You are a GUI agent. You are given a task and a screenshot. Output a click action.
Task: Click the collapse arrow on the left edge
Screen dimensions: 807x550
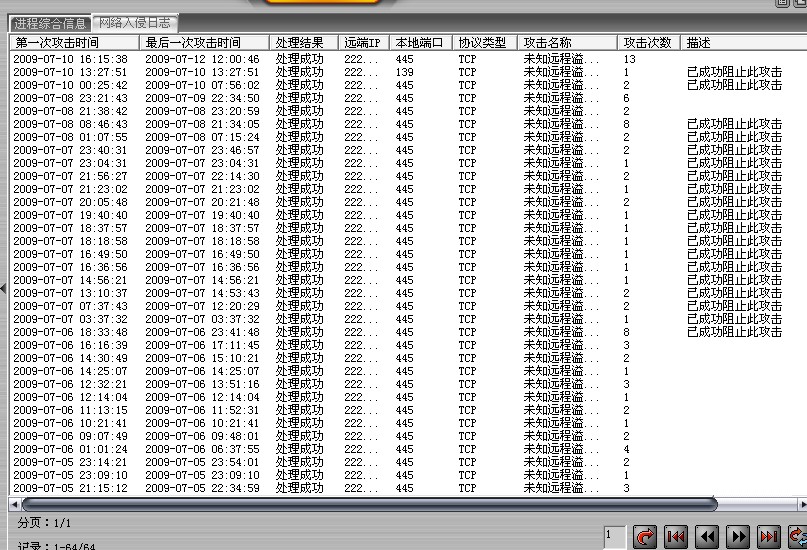pos(4,288)
